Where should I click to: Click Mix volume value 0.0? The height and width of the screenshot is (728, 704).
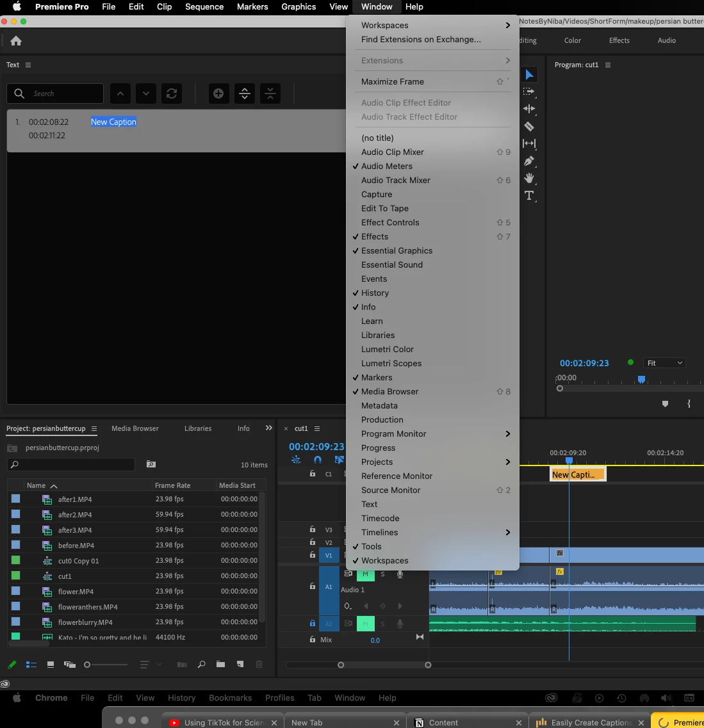(375, 640)
